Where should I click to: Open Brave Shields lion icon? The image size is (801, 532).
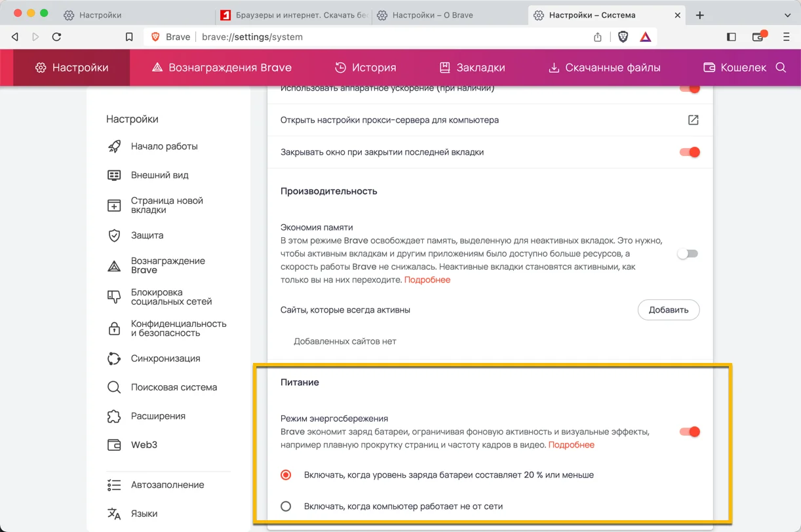623,37
